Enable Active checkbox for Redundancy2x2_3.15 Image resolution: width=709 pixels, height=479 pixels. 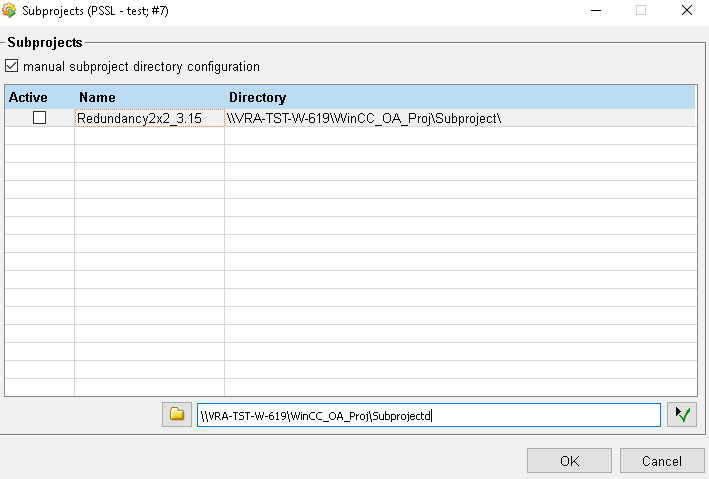[x=39, y=118]
